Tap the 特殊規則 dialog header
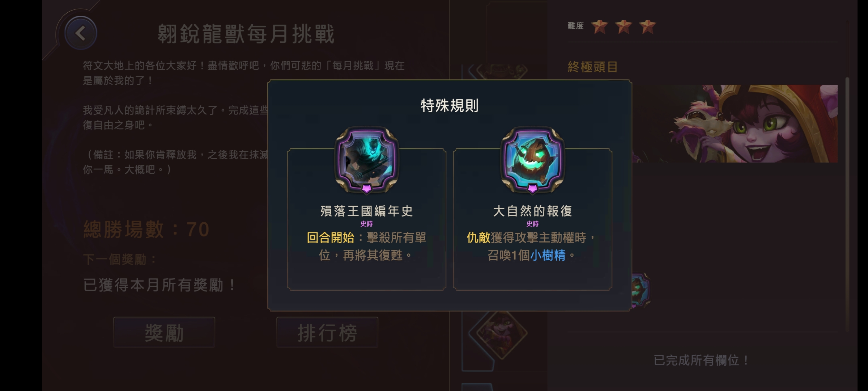 click(x=450, y=105)
